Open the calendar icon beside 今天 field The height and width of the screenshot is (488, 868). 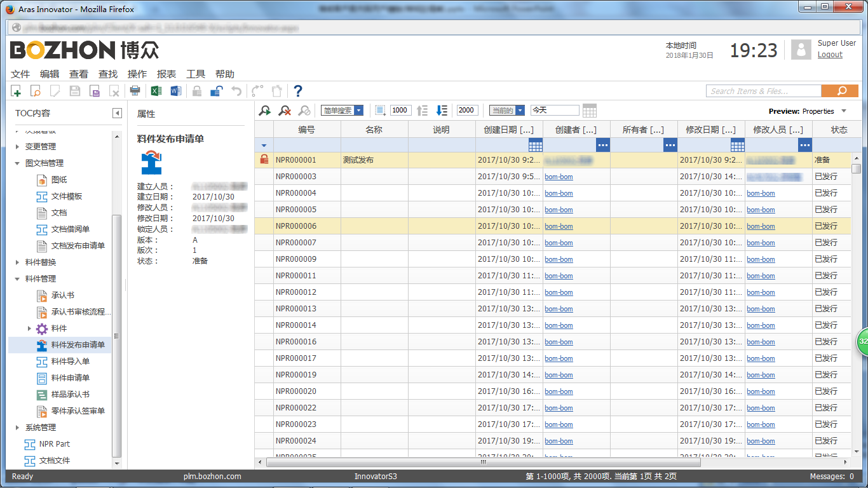pos(590,111)
